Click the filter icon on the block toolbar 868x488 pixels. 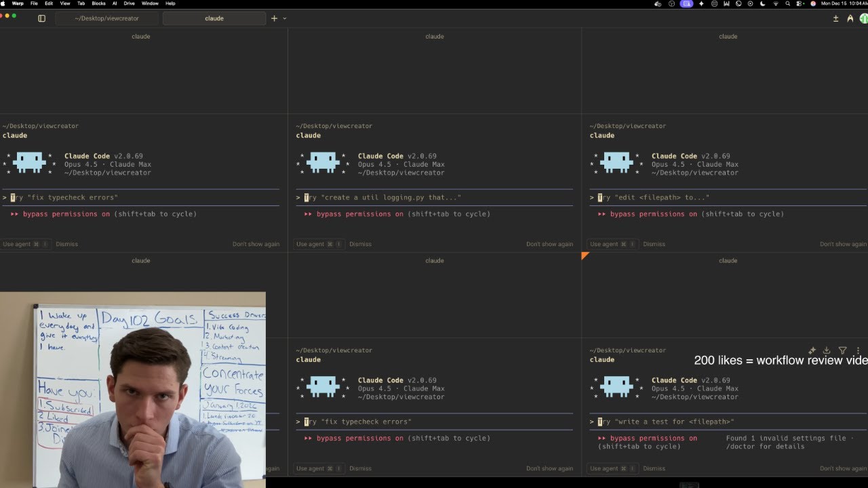pos(842,350)
